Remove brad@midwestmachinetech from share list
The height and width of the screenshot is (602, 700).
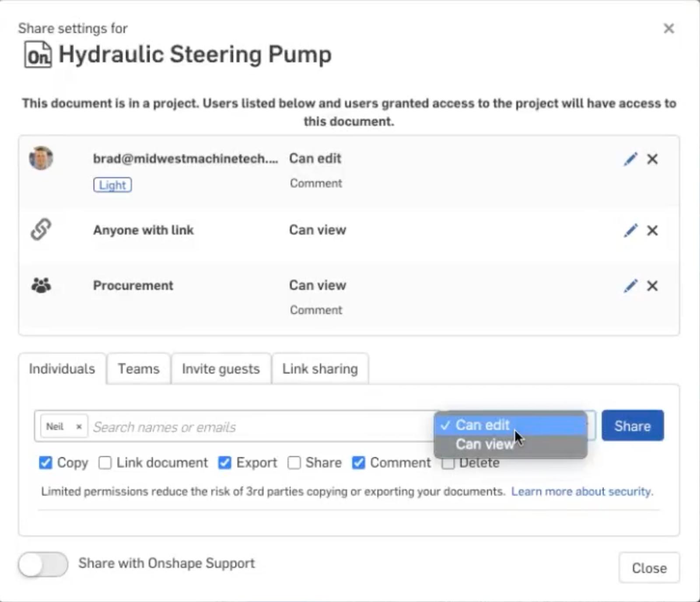tap(652, 159)
